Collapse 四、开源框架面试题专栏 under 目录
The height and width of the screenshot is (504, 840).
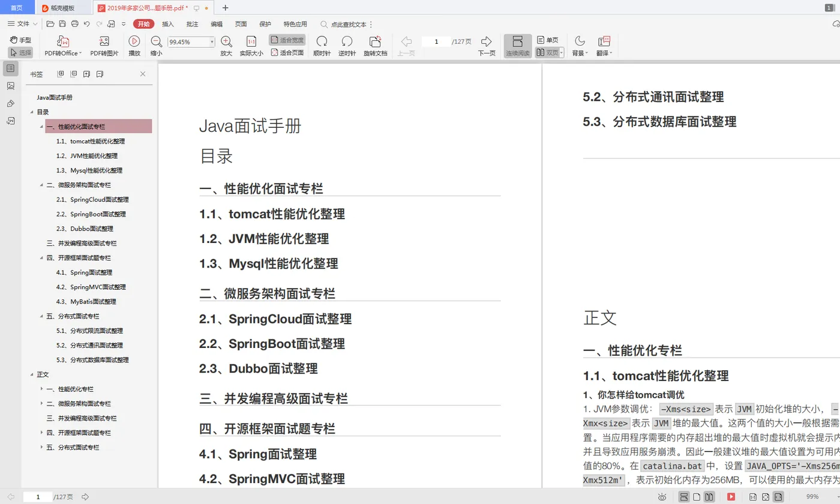pyautogui.click(x=41, y=258)
